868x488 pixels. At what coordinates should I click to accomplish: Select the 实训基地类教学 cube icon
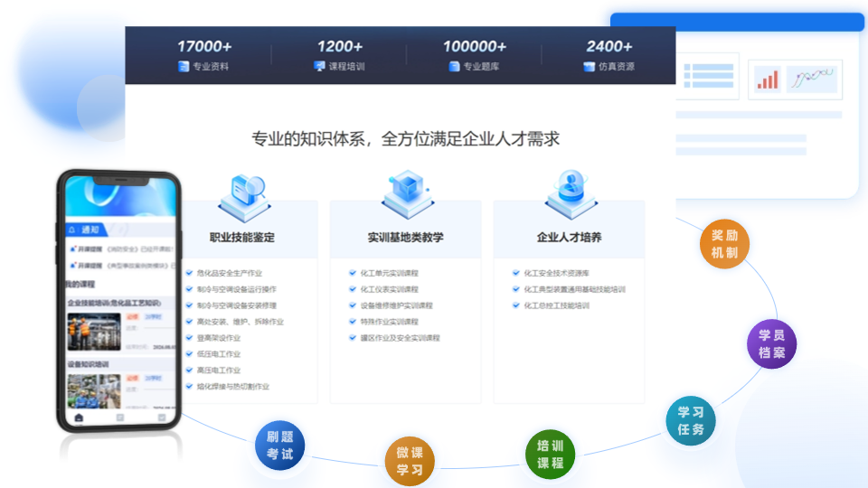pyautogui.click(x=406, y=191)
